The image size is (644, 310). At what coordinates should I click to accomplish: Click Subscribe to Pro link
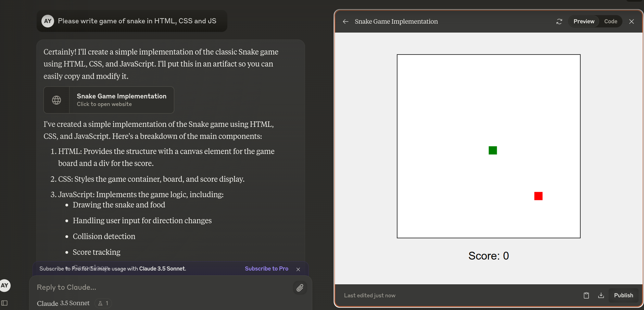pos(266,269)
